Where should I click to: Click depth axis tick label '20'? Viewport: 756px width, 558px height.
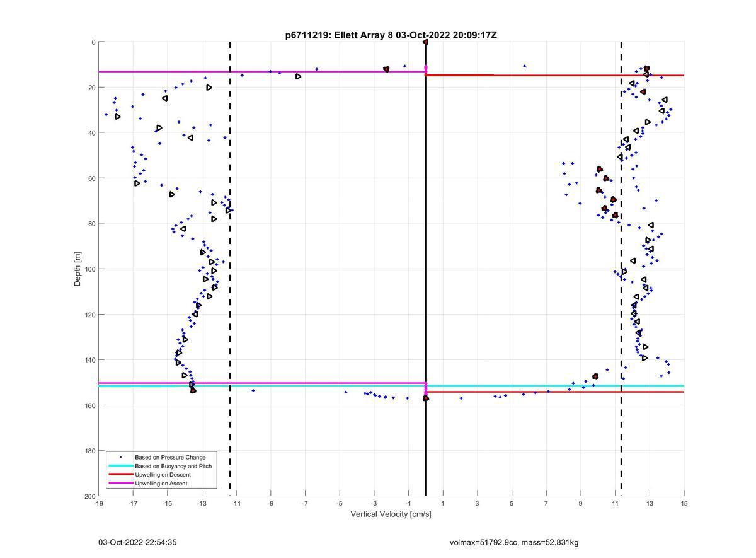(91, 88)
